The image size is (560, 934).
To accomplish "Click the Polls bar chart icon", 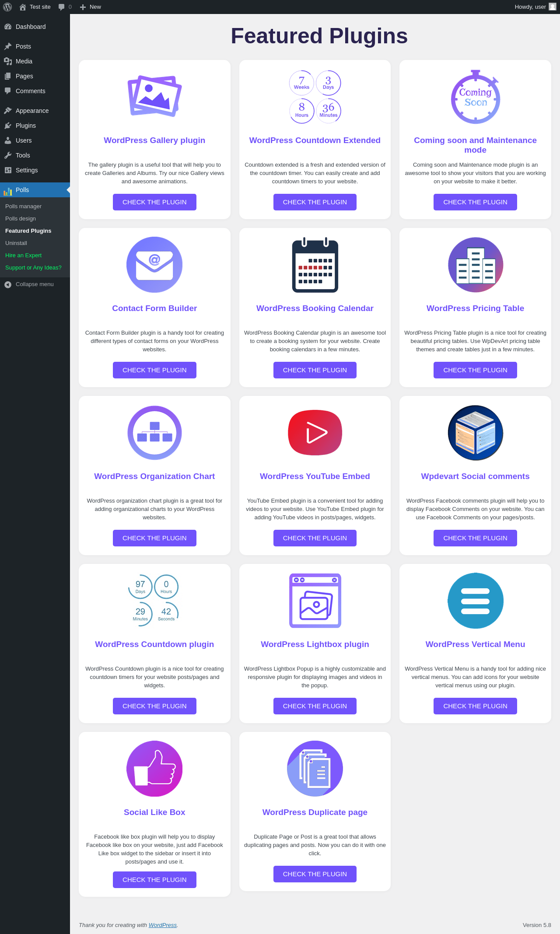I will tap(8, 191).
